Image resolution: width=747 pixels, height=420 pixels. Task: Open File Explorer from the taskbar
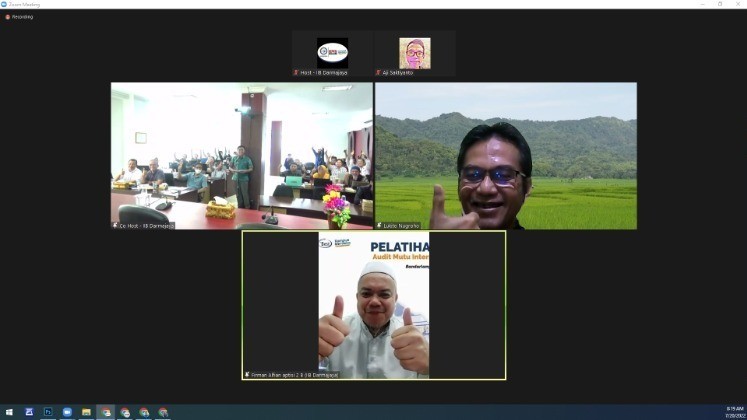(x=86, y=412)
